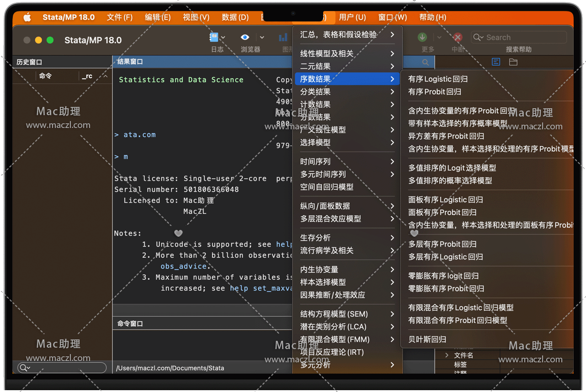Click the Search help input field

(x=523, y=37)
